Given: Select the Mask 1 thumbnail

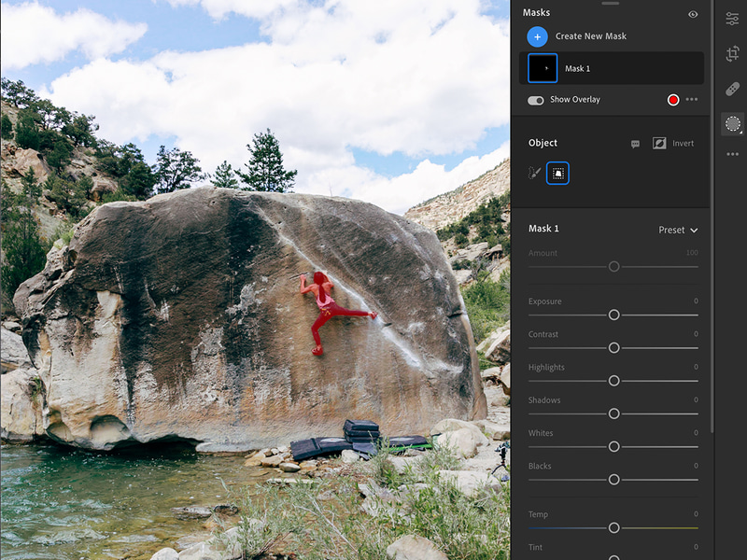Looking at the screenshot, I should point(543,68).
